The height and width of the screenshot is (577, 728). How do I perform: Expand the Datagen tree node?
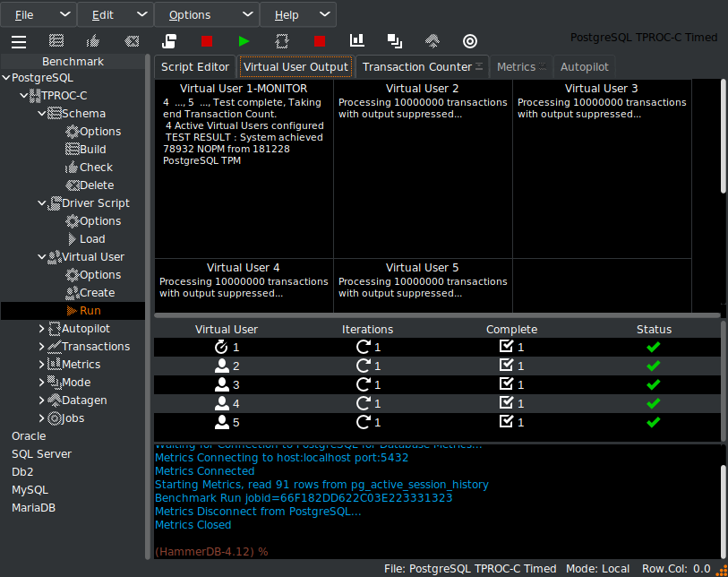point(42,400)
